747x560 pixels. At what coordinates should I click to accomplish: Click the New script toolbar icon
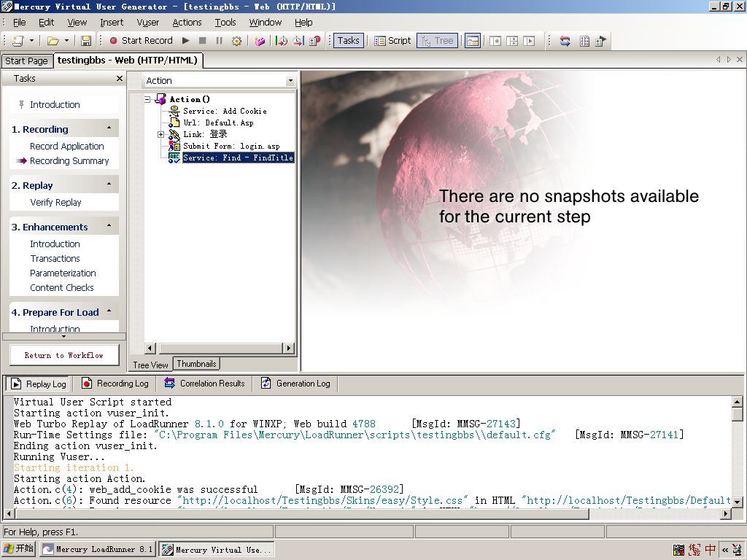(18, 41)
